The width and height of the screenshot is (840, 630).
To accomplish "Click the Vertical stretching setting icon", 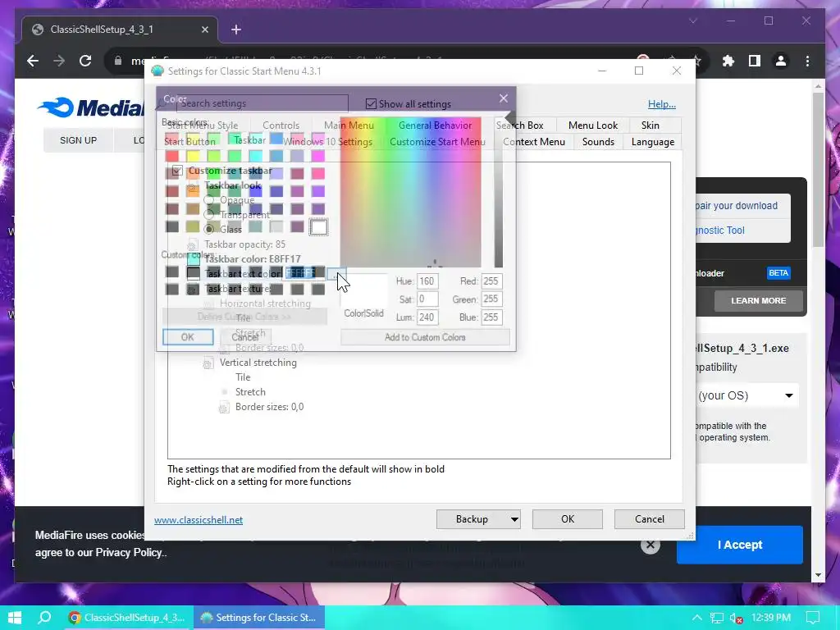I will pos(208,363).
